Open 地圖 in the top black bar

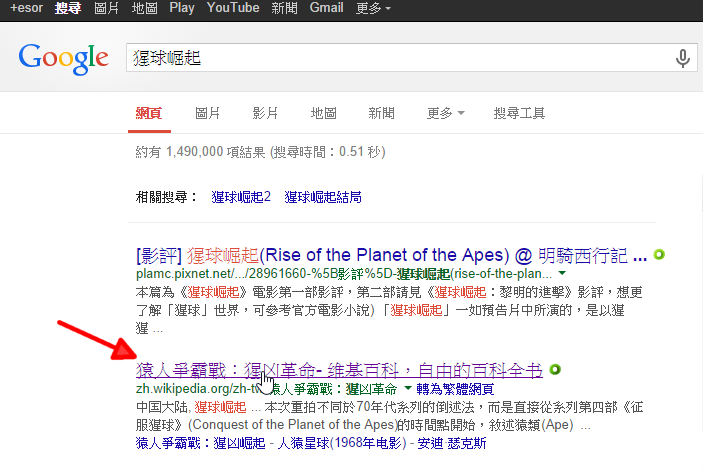pos(144,8)
